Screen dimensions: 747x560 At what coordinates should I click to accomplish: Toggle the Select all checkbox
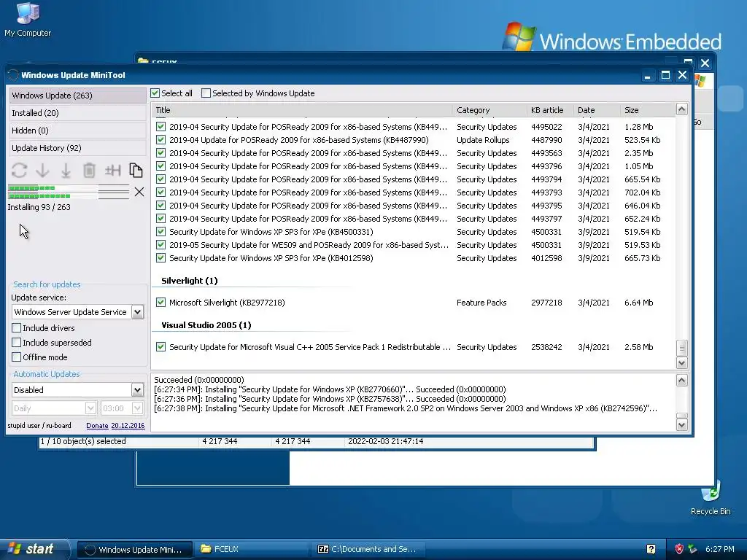tap(155, 93)
